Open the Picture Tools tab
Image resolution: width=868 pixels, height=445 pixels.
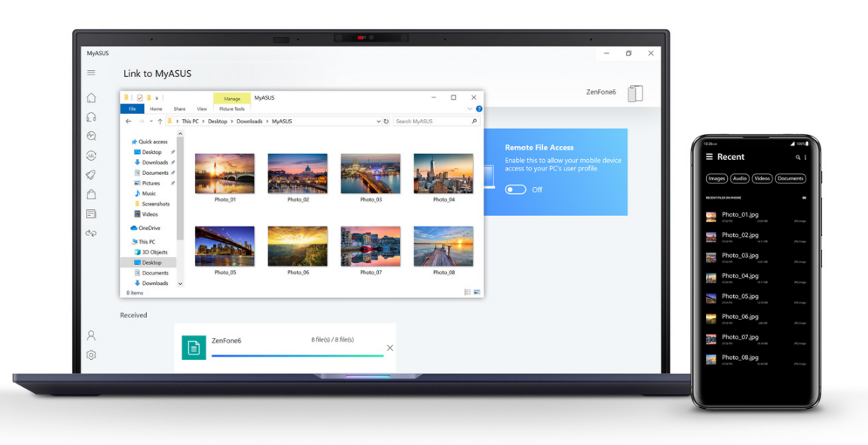(x=232, y=109)
